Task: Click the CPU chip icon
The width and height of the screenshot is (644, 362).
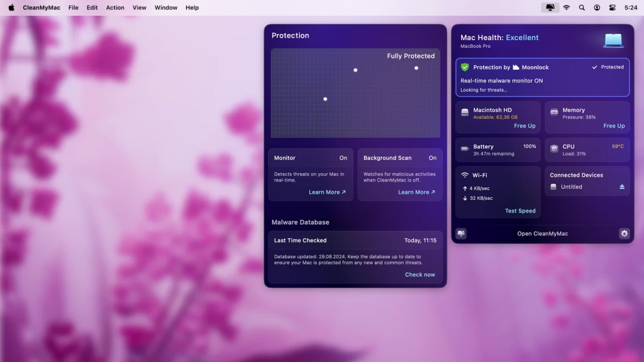Action: 554,148
